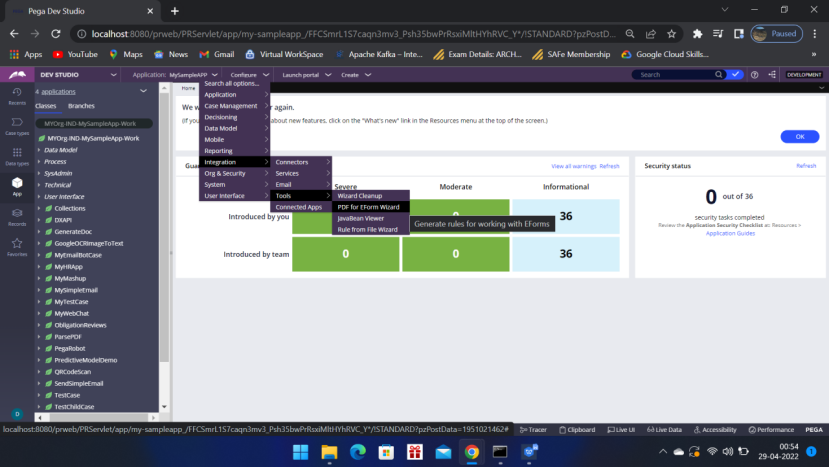Click View all warnings link
This screenshot has width=830, height=467.
point(574,166)
